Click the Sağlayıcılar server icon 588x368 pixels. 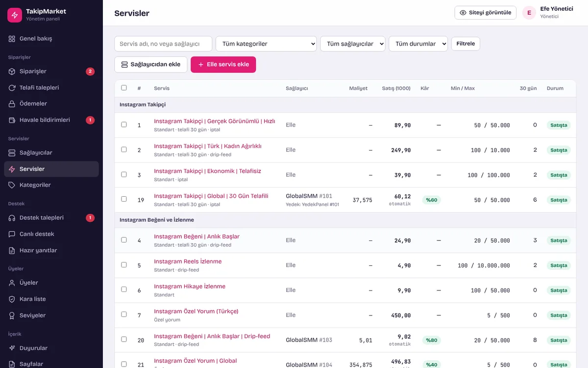point(12,153)
